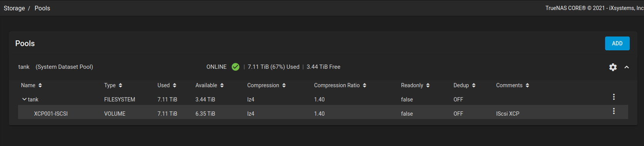The image size is (644, 146).
Task: Open actions menu for tank dataset row
Action: [614, 97]
